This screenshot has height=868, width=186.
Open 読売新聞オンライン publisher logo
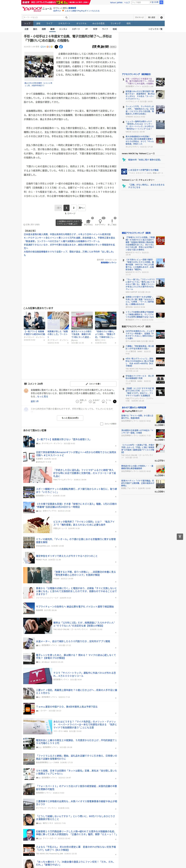[104, 47]
